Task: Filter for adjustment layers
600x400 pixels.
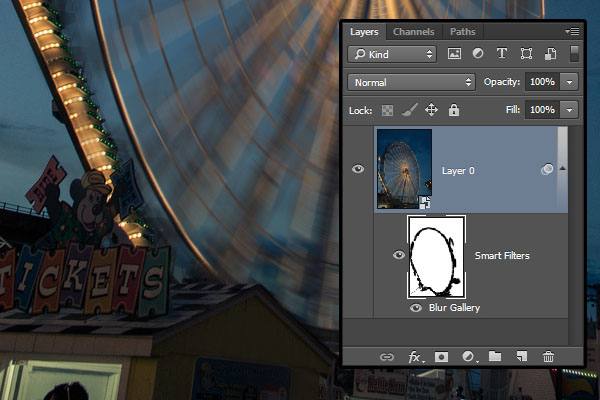Action: coord(478,53)
